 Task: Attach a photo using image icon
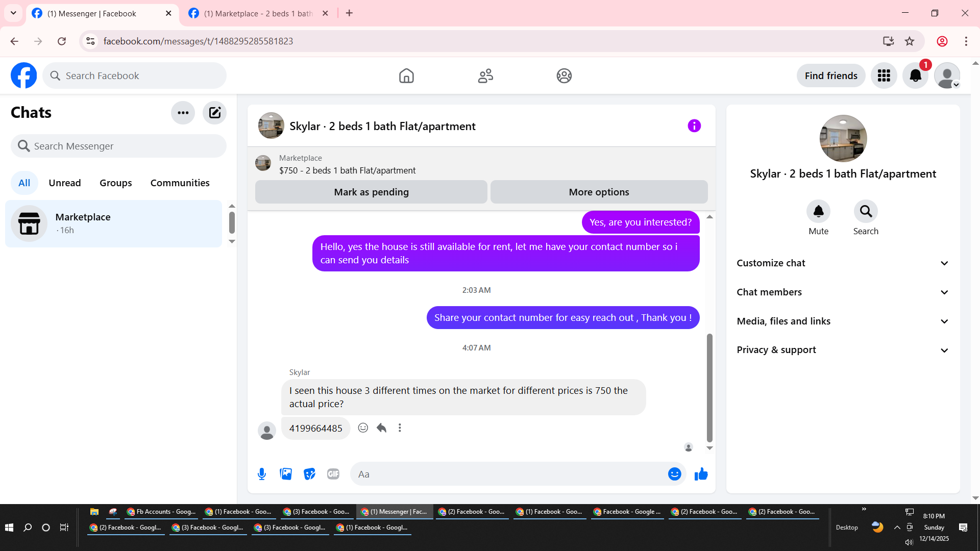click(x=286, y=474)
